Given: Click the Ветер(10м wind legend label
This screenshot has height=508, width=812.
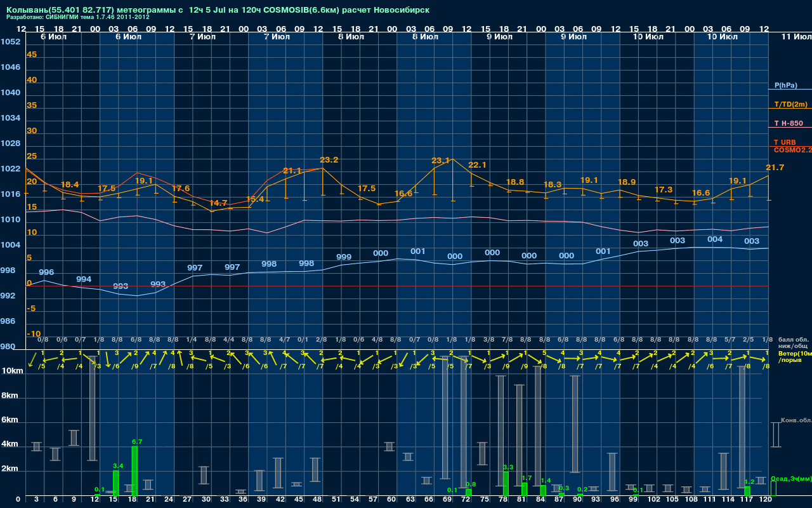Looking at the screenshot, I should click(x=795, y=353).
